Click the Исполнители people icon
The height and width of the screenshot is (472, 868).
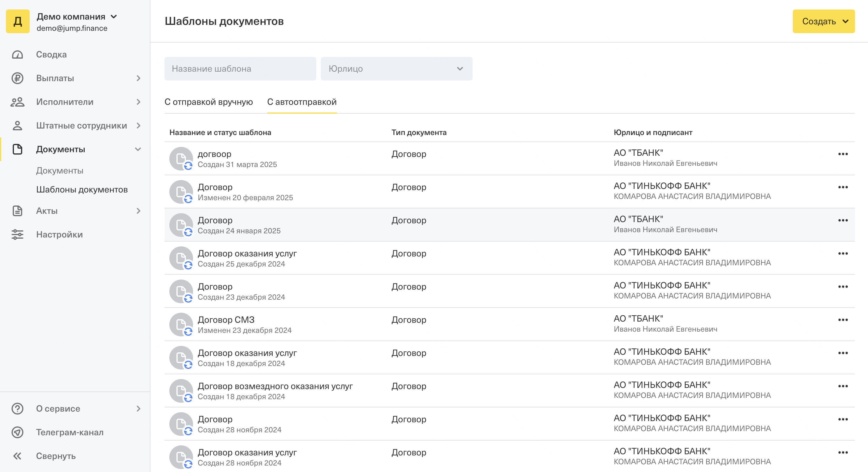pos(17,102)
